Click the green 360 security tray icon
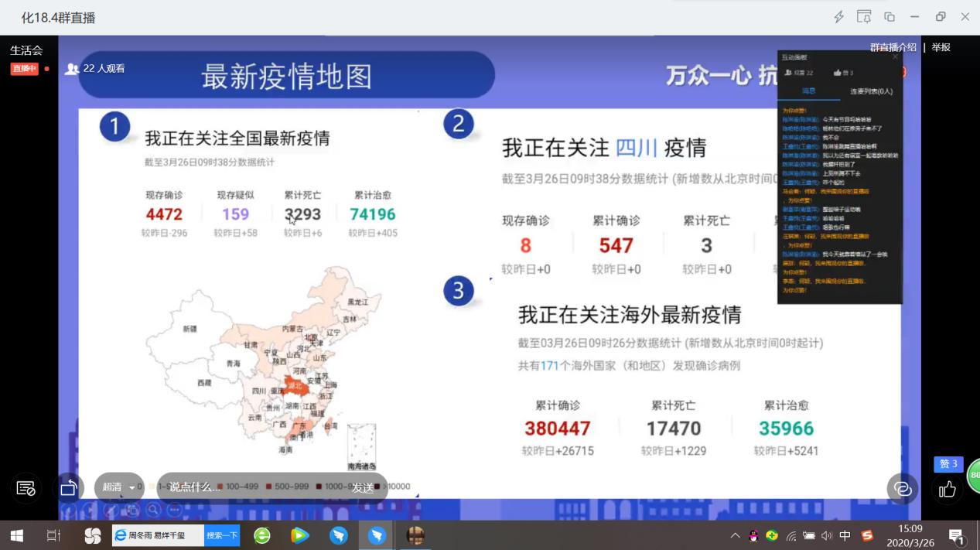 pyautogui.click(x=772, y=535)
